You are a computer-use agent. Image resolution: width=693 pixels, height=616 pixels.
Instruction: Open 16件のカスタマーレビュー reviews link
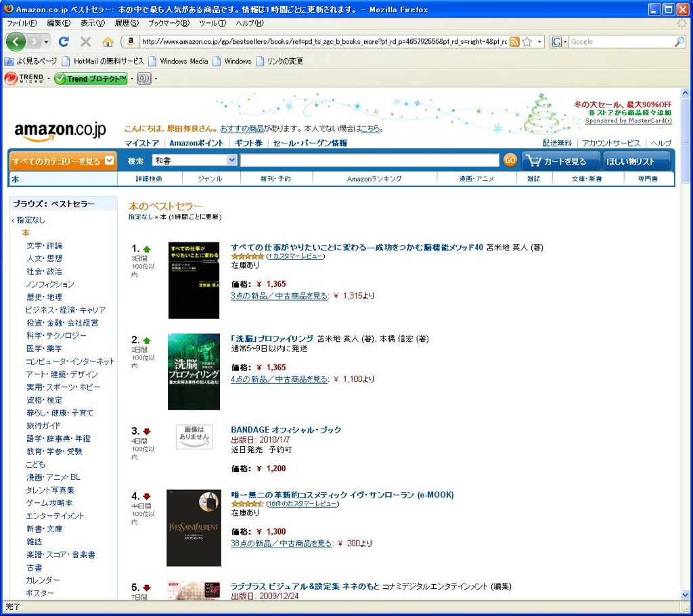click(x=303, y=504)
